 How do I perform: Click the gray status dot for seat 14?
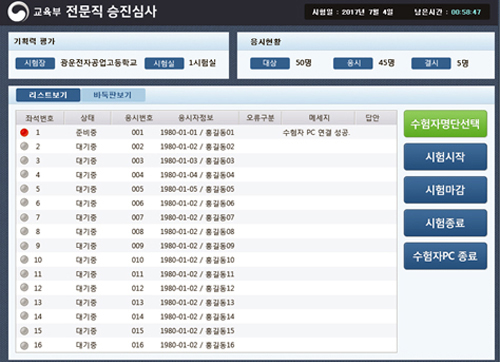(24, 316)
